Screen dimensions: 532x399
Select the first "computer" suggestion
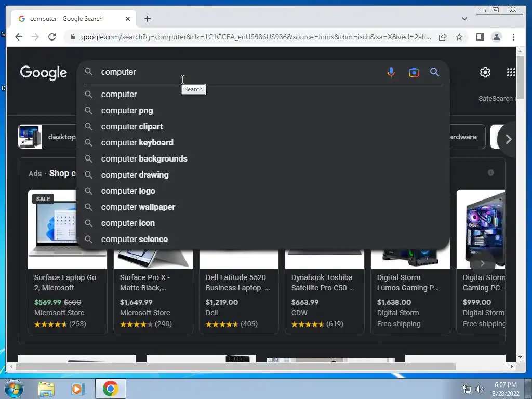[263, 95]
